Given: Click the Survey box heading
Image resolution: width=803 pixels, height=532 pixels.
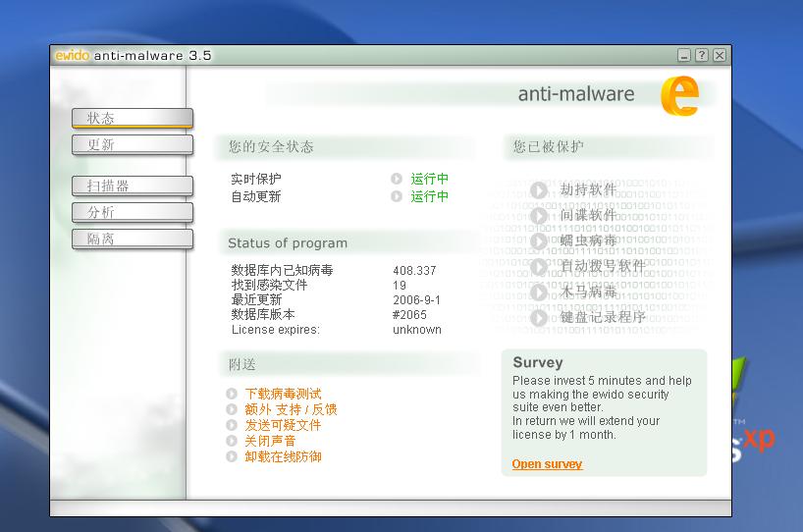Looking at the screenshot, I should tap(538, 362).
